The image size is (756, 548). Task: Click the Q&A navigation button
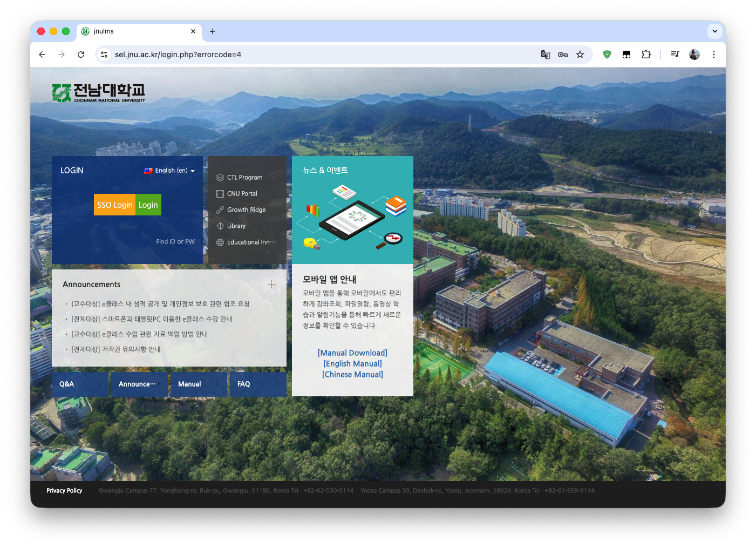80,384
